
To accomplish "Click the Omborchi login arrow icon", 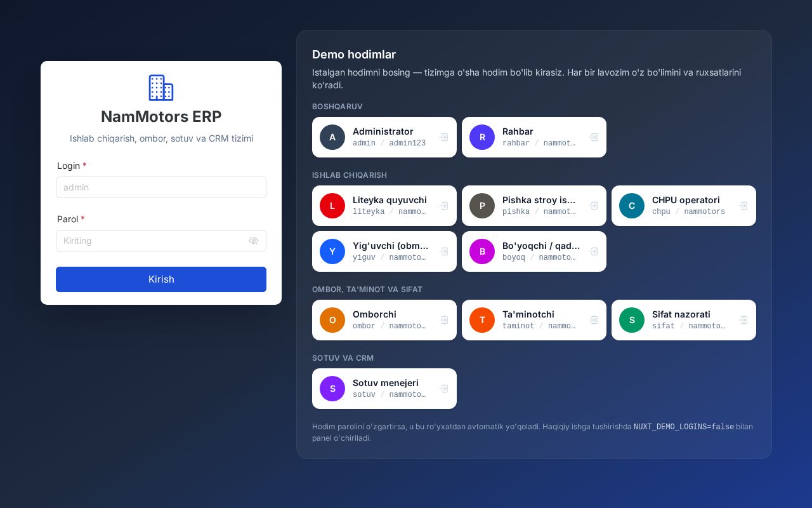I will [x=444, y=320].
